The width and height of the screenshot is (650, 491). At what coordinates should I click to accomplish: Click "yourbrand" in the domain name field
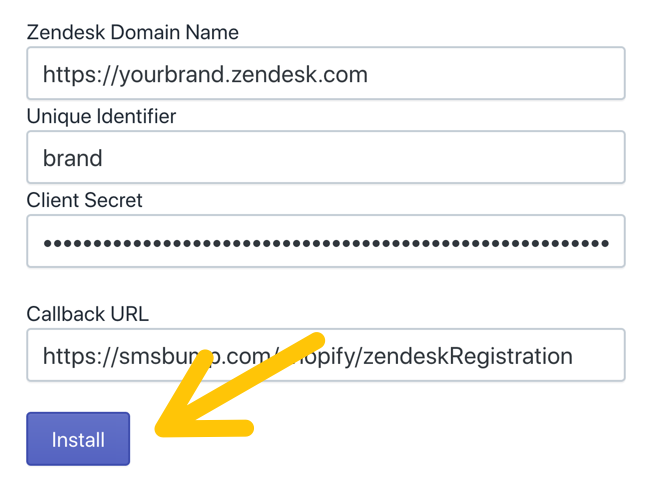172,75
